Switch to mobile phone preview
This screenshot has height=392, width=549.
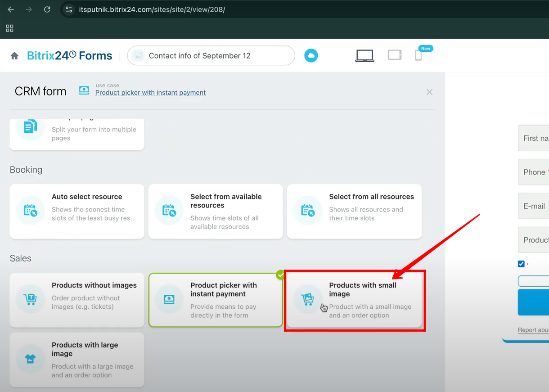pyautogui.click(x=418, y=55)
